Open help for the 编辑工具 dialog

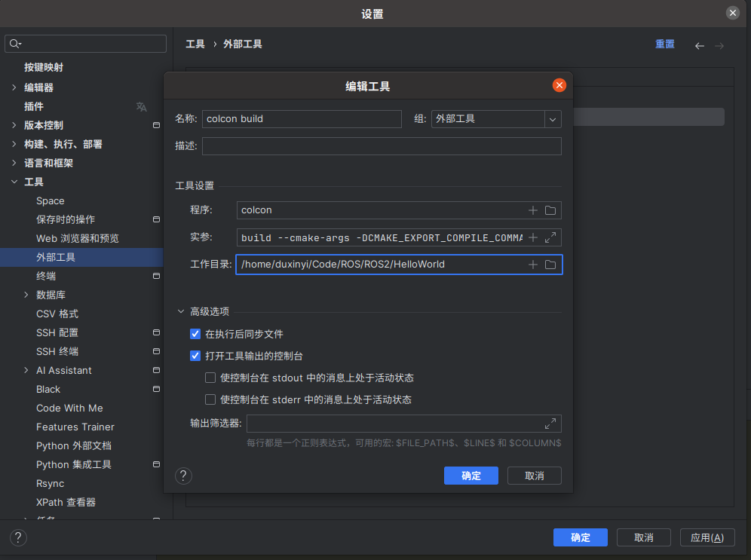(183, 476)
